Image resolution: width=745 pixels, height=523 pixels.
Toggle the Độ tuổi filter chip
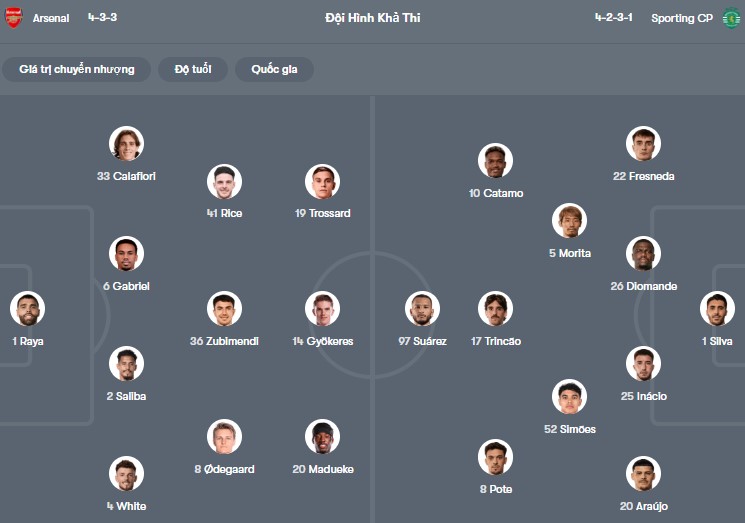[x=189, y=69]
